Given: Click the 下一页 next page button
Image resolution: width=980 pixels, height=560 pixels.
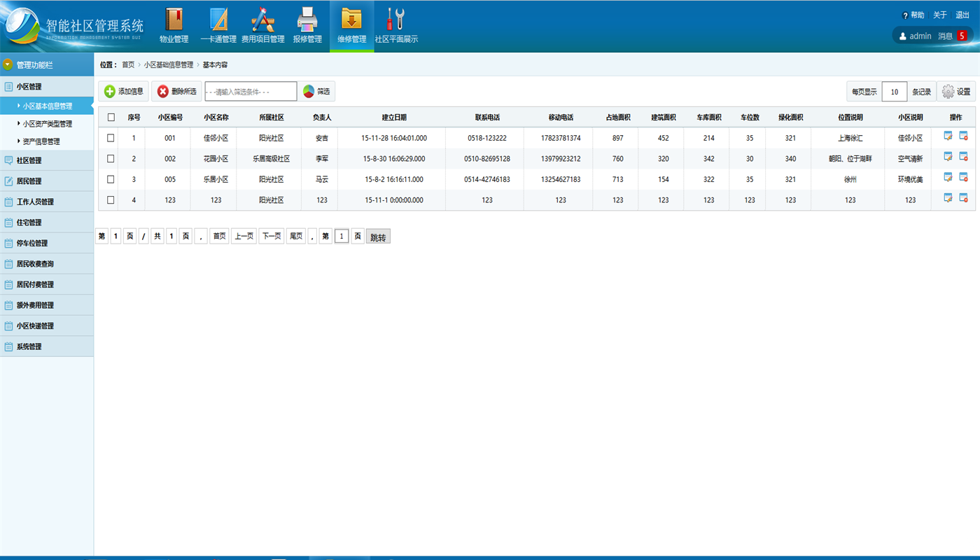Looking at the screenshot, I should tap(271, 237).
